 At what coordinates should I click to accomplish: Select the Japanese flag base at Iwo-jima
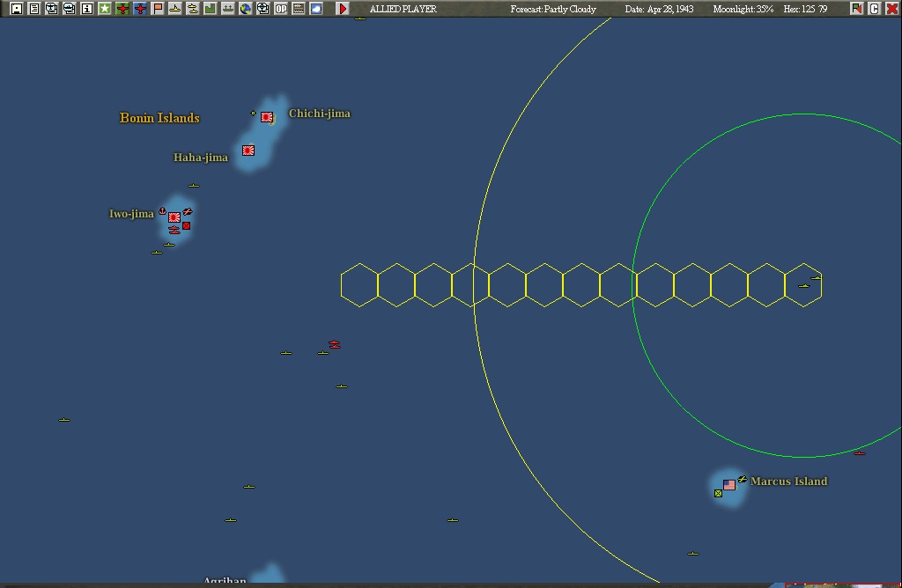174,217
